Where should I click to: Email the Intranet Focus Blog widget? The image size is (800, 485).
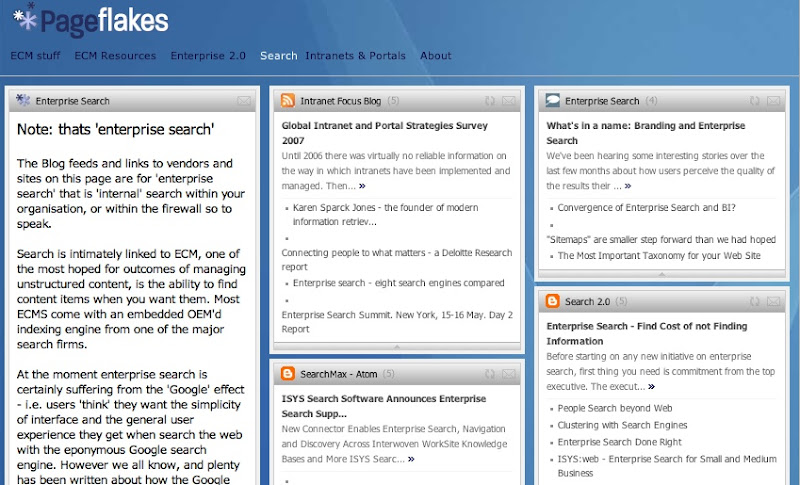(x=509, y=101)
